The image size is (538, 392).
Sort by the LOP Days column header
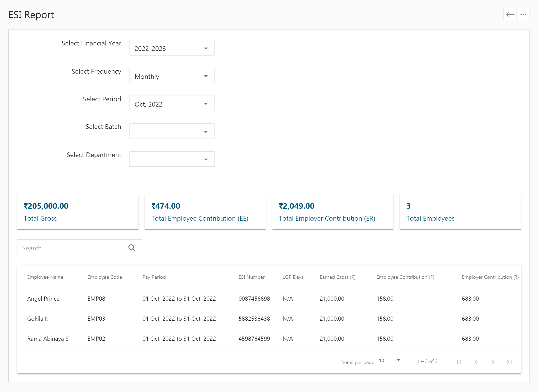click(x=293, y=277)
